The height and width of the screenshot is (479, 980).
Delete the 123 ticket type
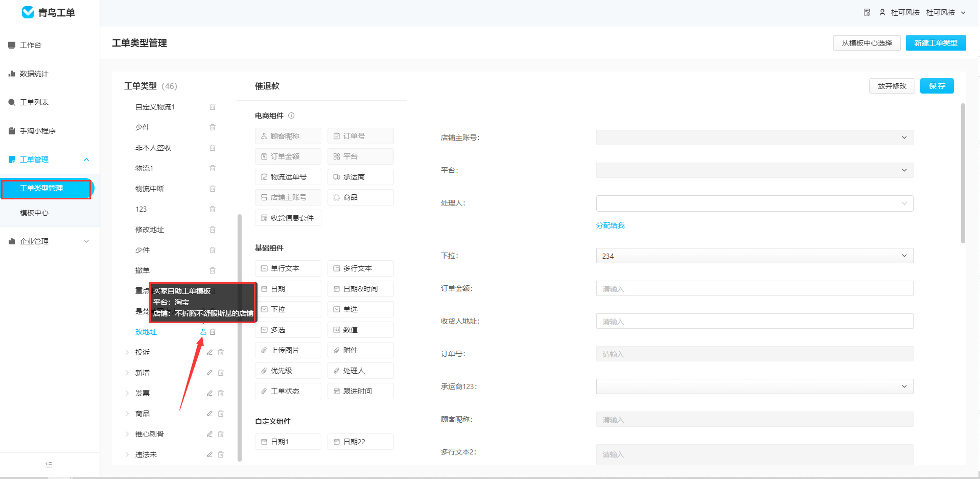[213, 209]
